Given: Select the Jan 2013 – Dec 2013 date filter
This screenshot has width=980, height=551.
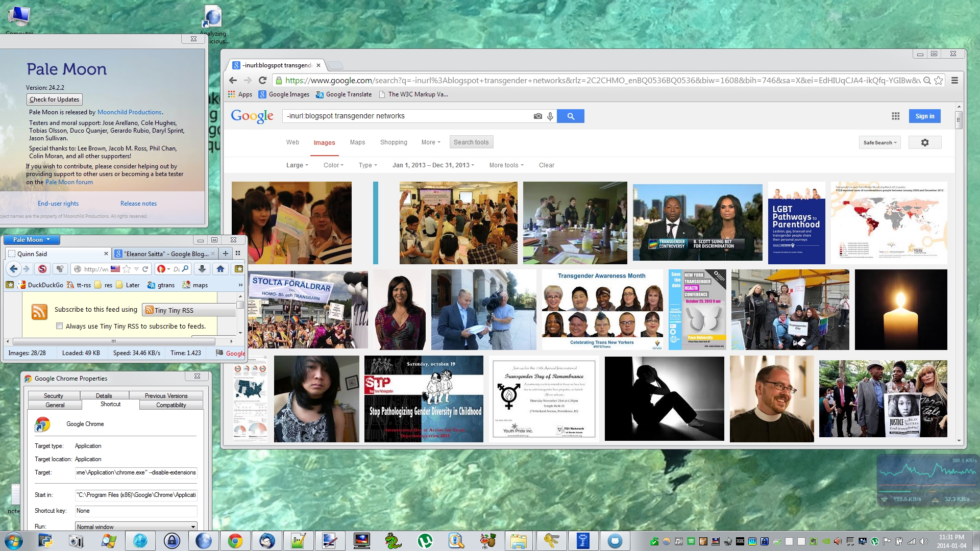Looking at the screenshot, I should point(431,165).
